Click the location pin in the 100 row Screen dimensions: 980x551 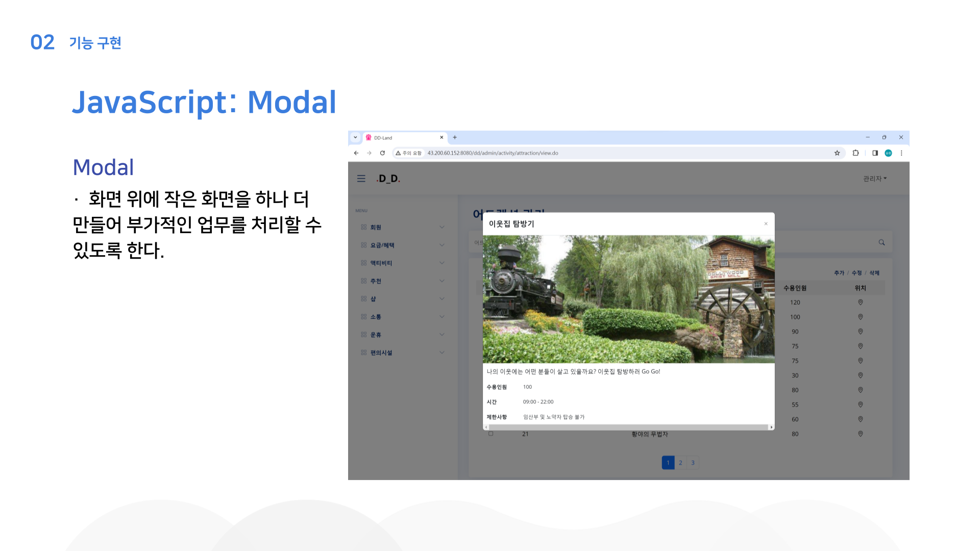[x=861, y=317]
